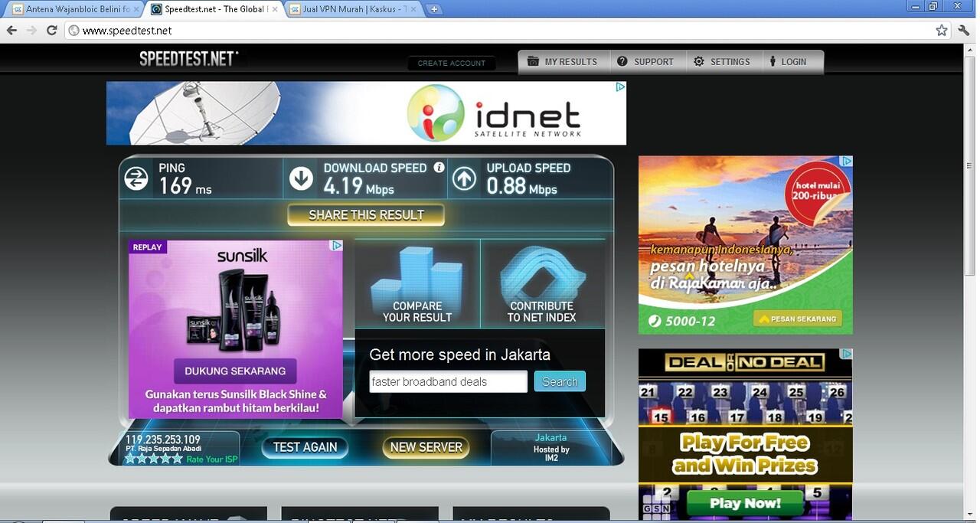Screen dimensions: 980x523
Task: Click Play Now on game ad
Action: pos(745,503)
